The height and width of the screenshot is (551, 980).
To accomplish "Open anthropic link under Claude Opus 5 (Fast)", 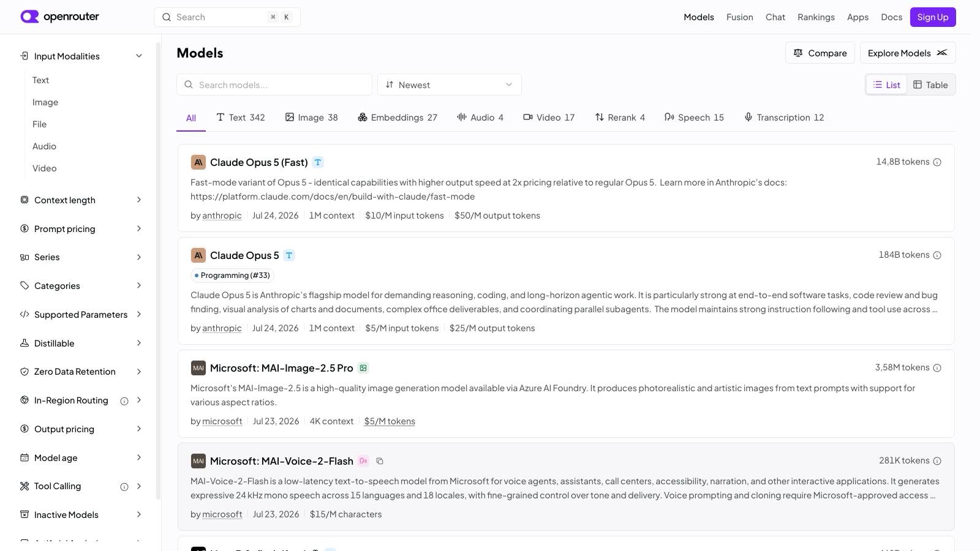I will pyautogui.click(x=222, y=216).
